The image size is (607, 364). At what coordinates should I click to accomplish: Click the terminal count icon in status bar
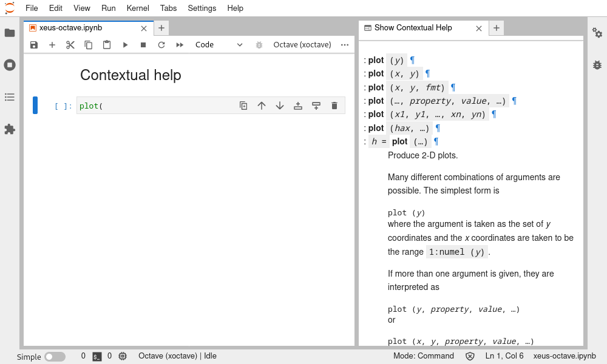(x=97, y=357)
